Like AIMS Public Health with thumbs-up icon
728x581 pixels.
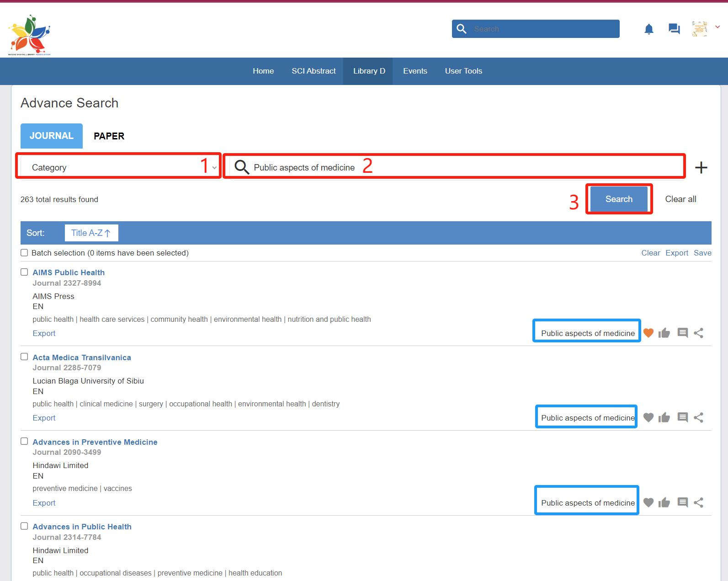[664, 333]
